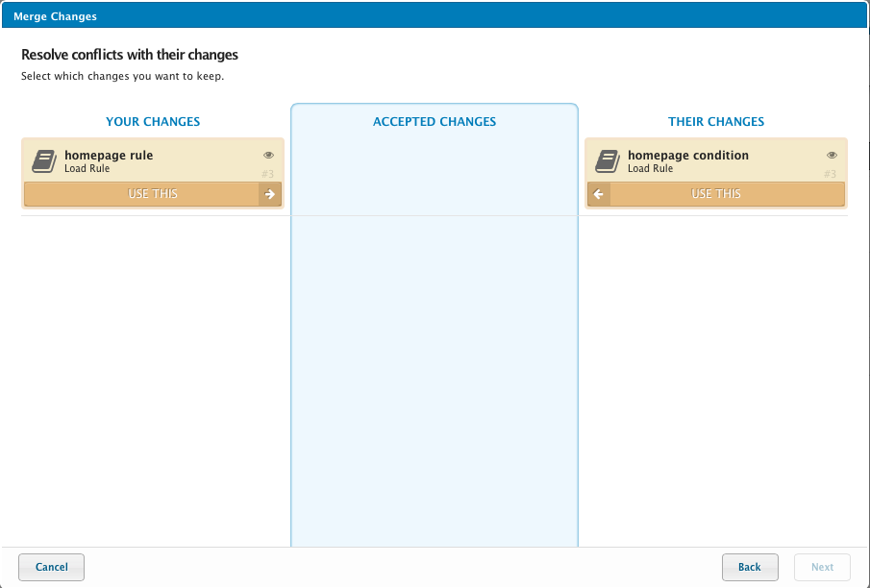
Task: Click the book icon on homepage rule card
Action: click(x=44, y=160)
